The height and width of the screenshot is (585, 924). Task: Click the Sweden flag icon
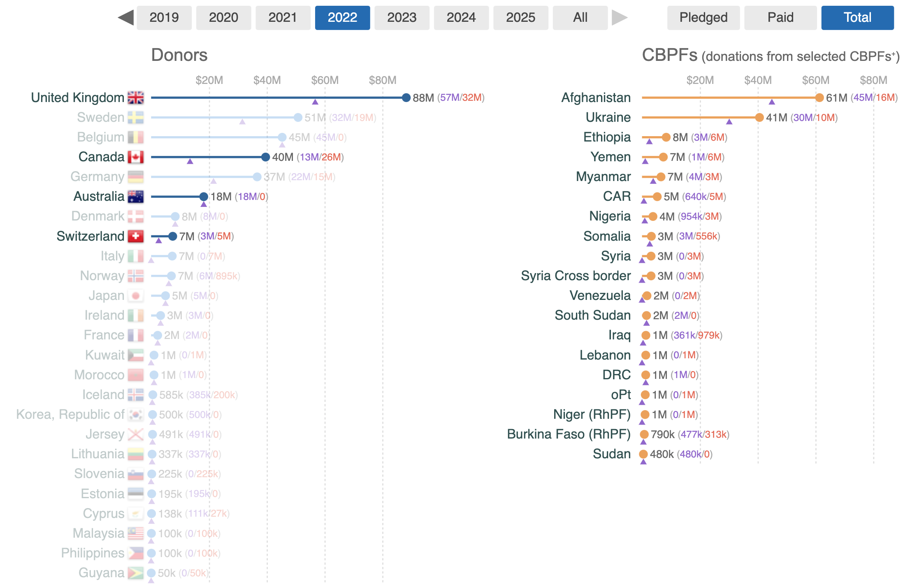pos(135,117)
